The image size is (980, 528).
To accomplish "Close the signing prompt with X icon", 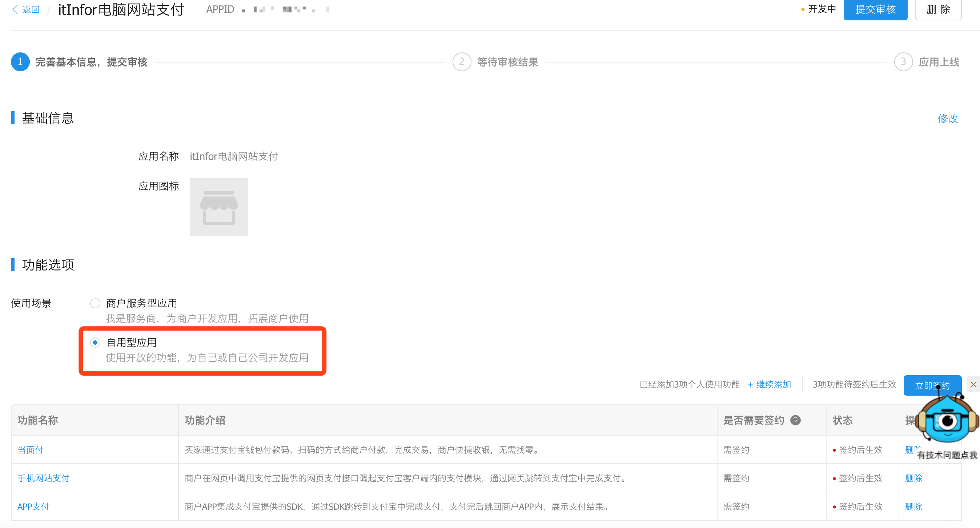I will 973,385.
